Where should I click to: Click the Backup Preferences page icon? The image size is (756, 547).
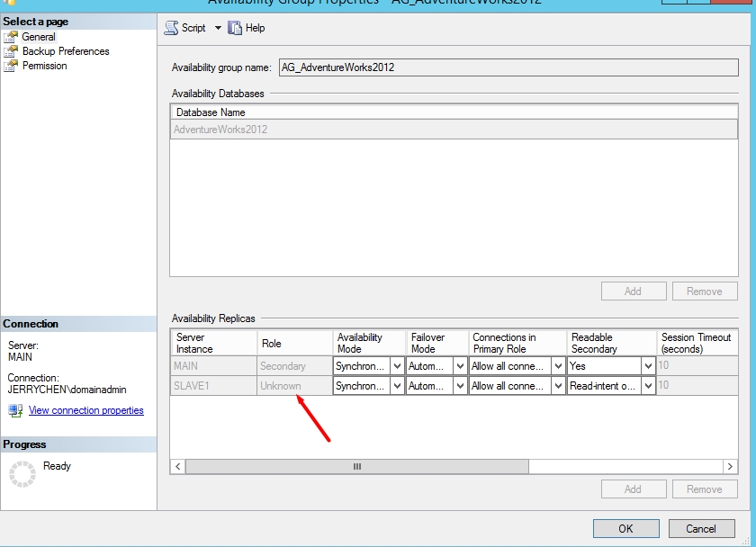11,51
